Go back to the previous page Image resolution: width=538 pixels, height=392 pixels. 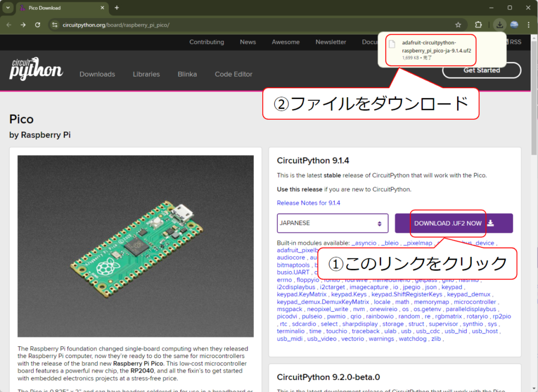coord(9,25)
